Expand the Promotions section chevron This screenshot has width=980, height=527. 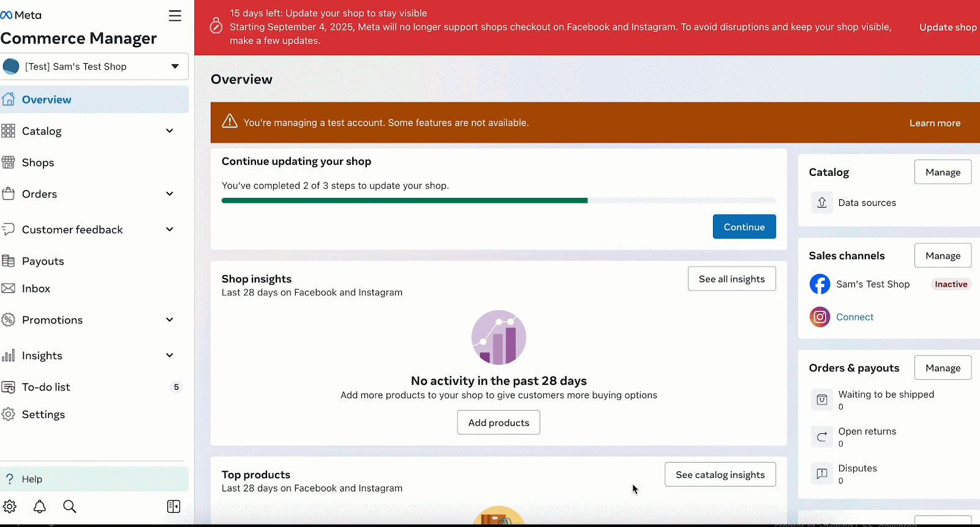(x=170, y=320)
